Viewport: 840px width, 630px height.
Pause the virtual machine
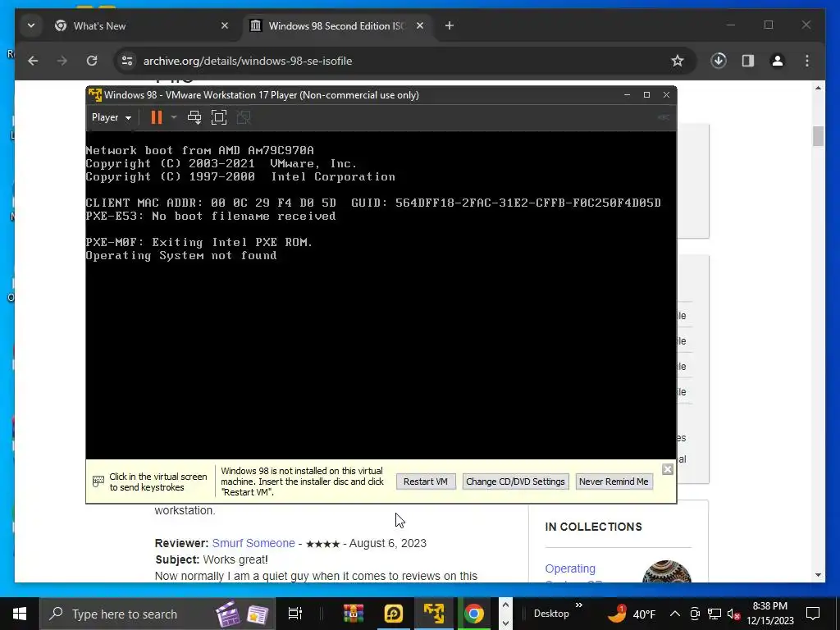[157, 117]
